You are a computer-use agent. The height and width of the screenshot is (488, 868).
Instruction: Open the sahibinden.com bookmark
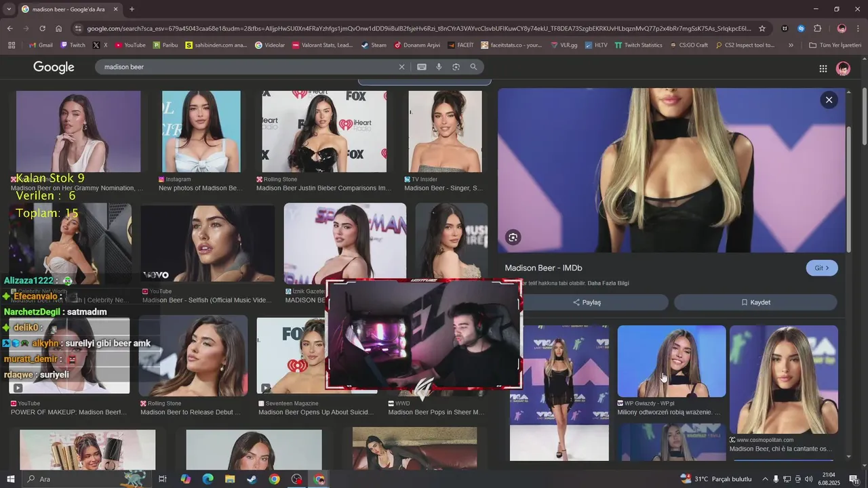click(216, 45)
